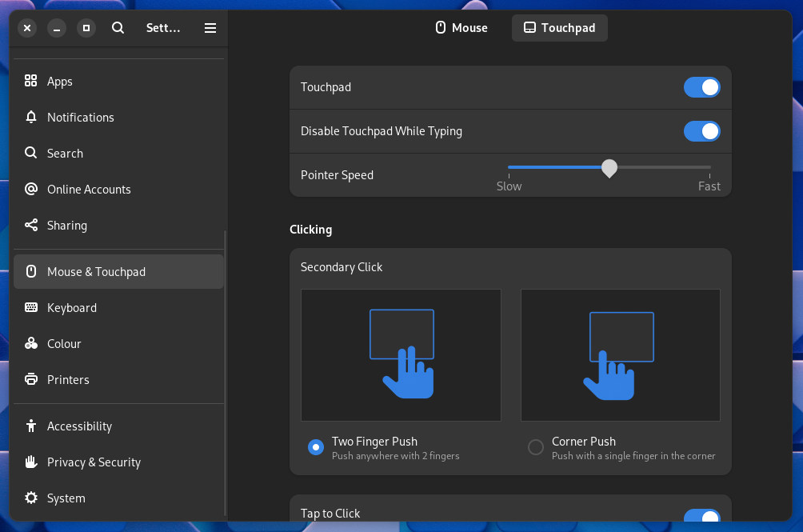
Task: Select the Corner Push radio button
Action: 536,447
